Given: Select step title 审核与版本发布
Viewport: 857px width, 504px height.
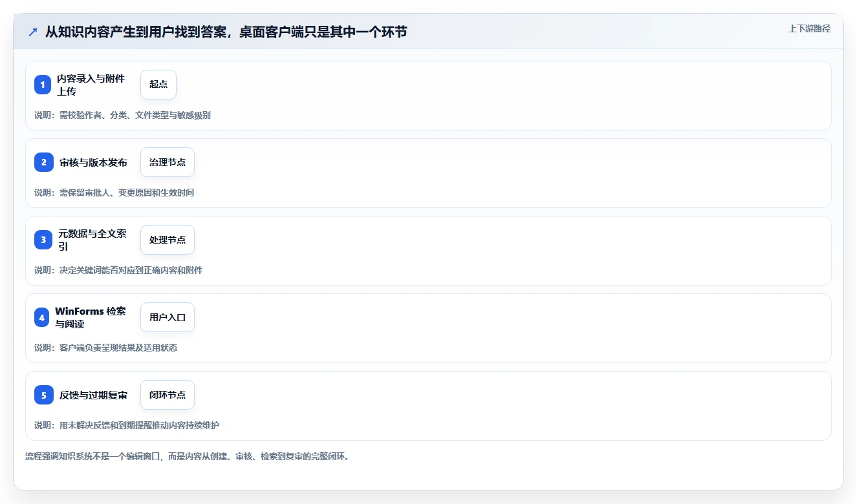Looking at the screenshot, I should [93, 162].
